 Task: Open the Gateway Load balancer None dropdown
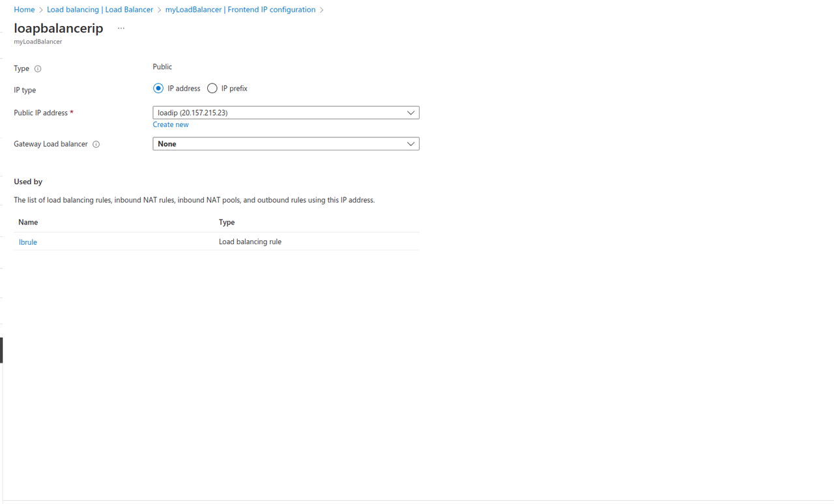tap(285, 143)
